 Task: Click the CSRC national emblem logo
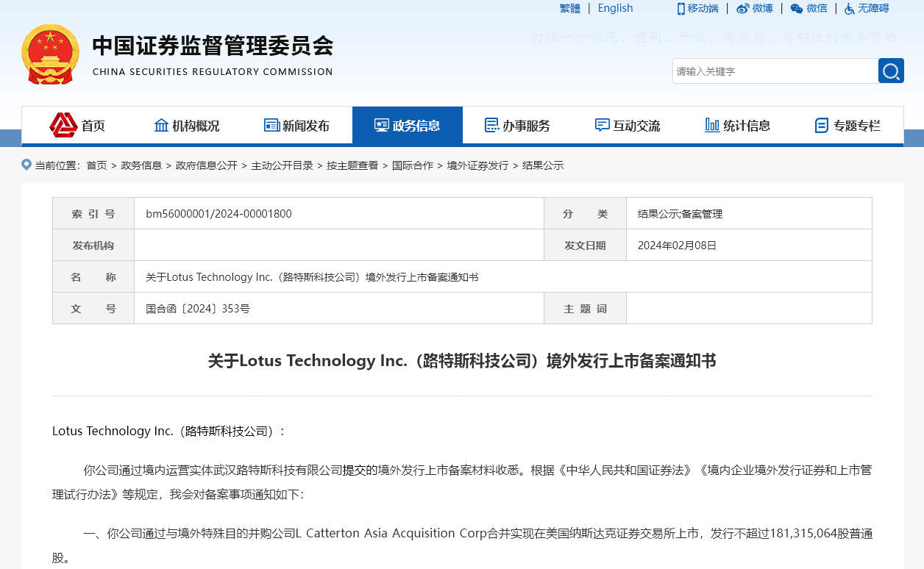pos(50,54)
